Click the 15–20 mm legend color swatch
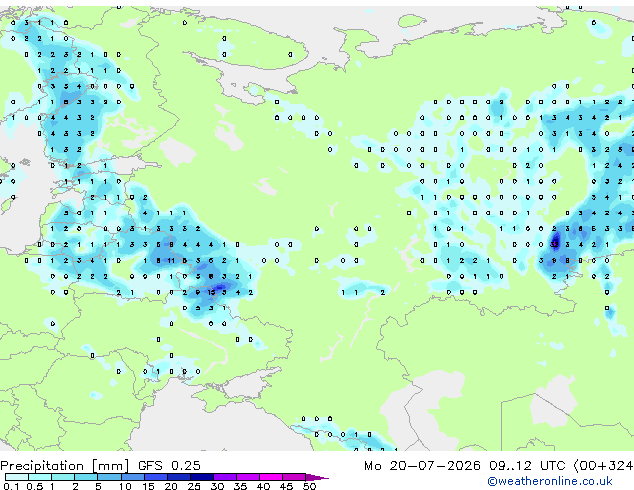 pyautogui.click(x=155, y=477)
